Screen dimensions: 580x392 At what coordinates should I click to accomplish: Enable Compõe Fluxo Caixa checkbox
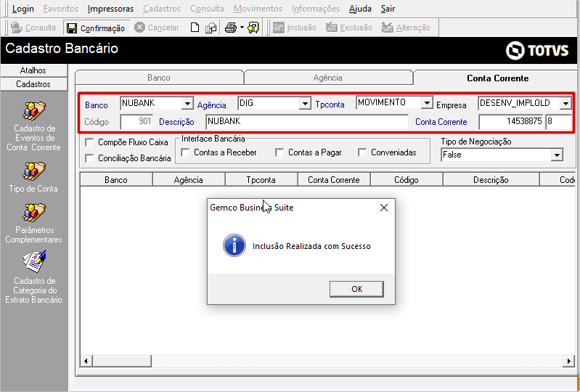pyautogui.click(x=89, y=142)
